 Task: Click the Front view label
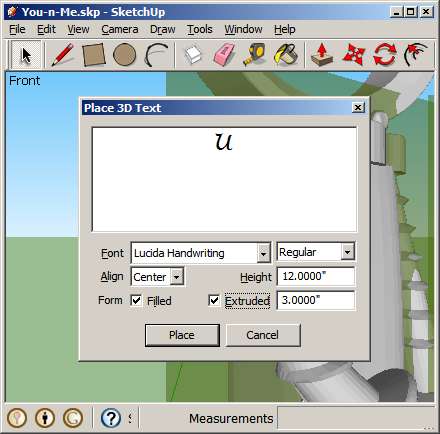point(24,81)
